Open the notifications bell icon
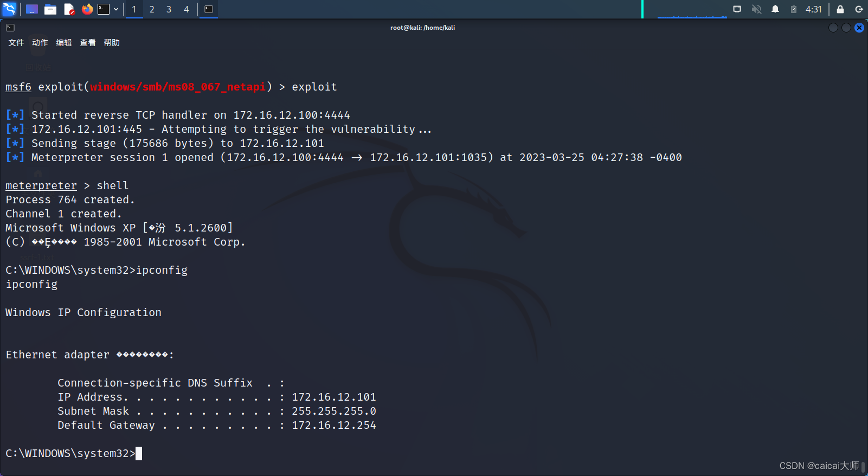This screenshot has height=476, width=868. tap(775, 9)
